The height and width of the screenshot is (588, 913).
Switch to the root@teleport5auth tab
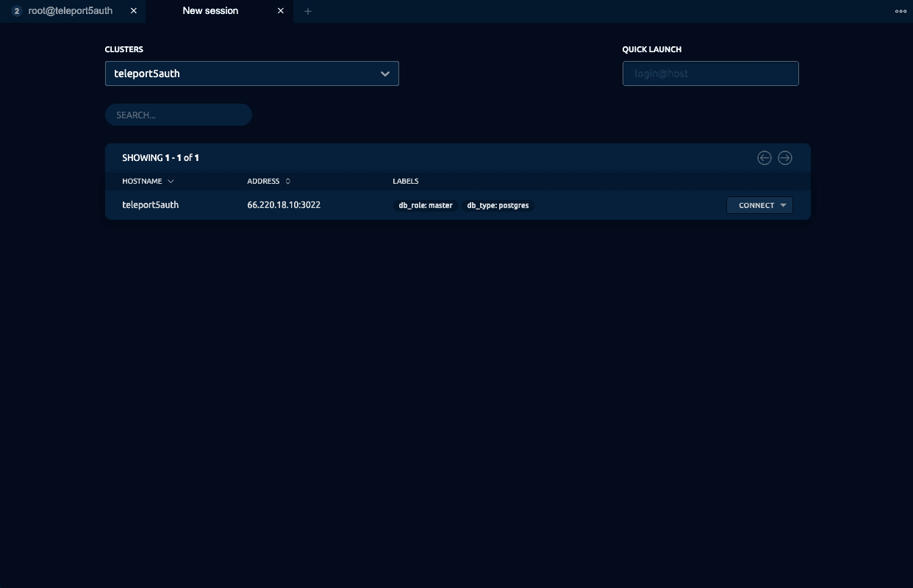tap(70, 10)
